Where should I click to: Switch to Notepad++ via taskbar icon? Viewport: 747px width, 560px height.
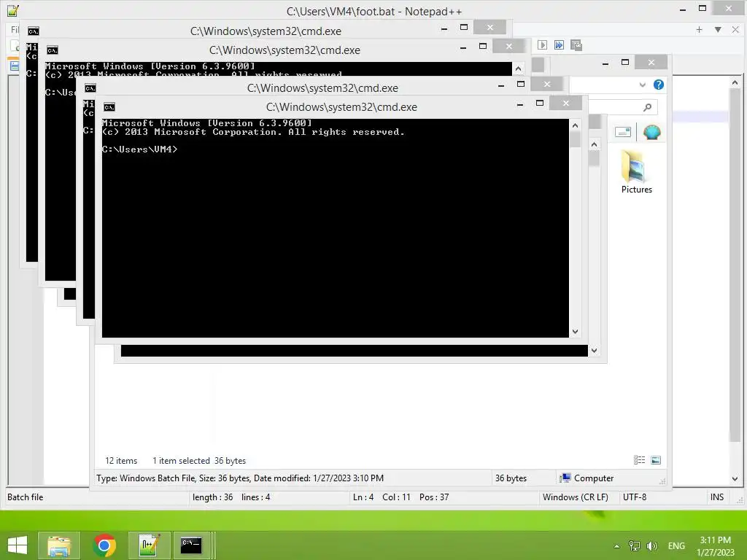click(x=149, y=545)
